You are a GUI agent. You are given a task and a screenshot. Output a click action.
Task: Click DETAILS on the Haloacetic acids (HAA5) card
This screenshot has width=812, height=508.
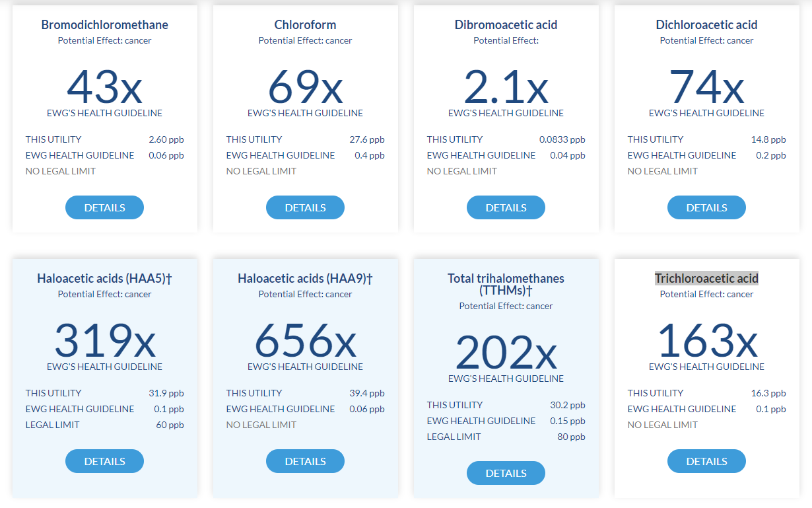pos(104,461)
